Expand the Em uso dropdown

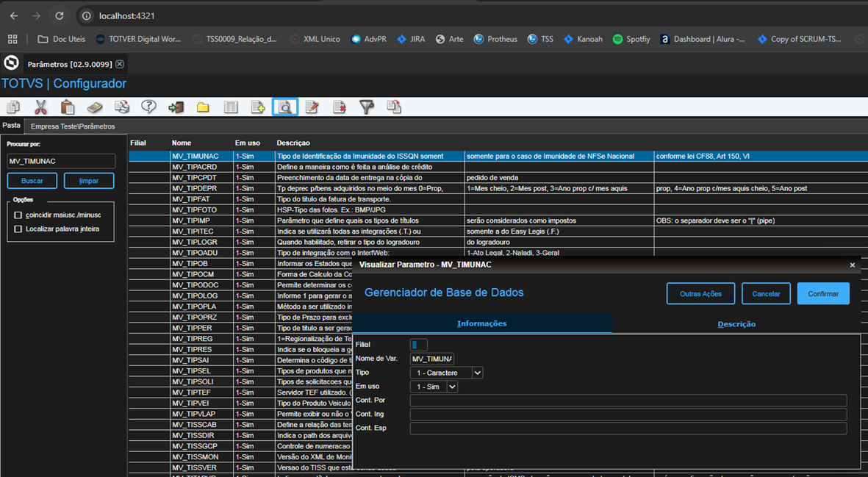tap(452, 387)
